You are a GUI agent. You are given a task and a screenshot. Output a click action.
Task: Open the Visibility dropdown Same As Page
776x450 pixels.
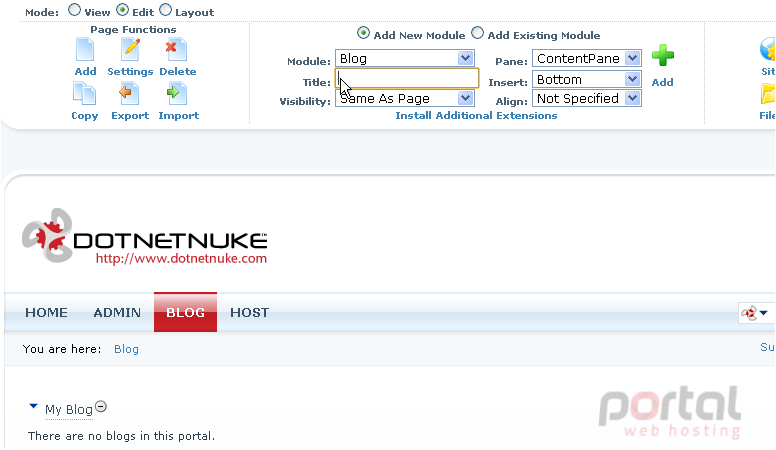[x=405, y=99]
